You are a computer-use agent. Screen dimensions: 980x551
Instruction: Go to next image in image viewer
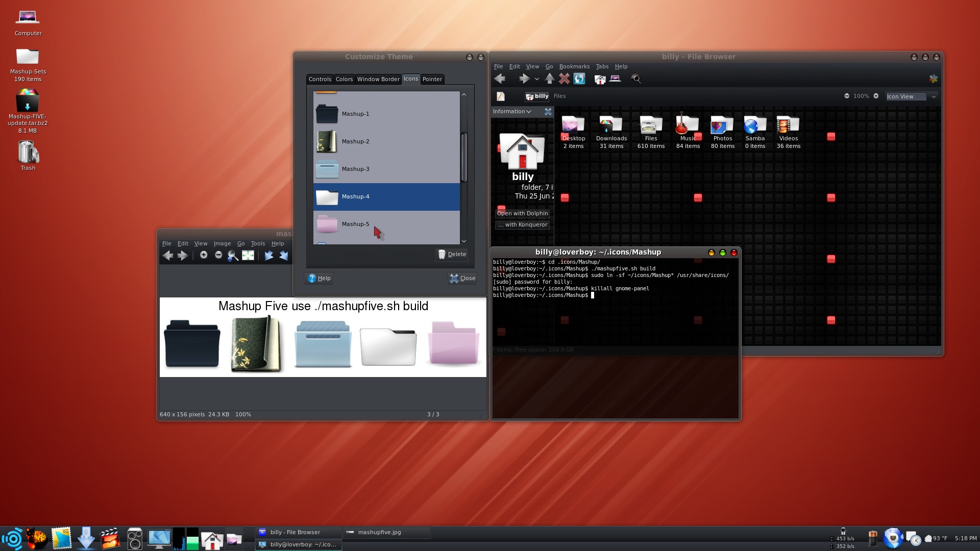tap(182, 256)
